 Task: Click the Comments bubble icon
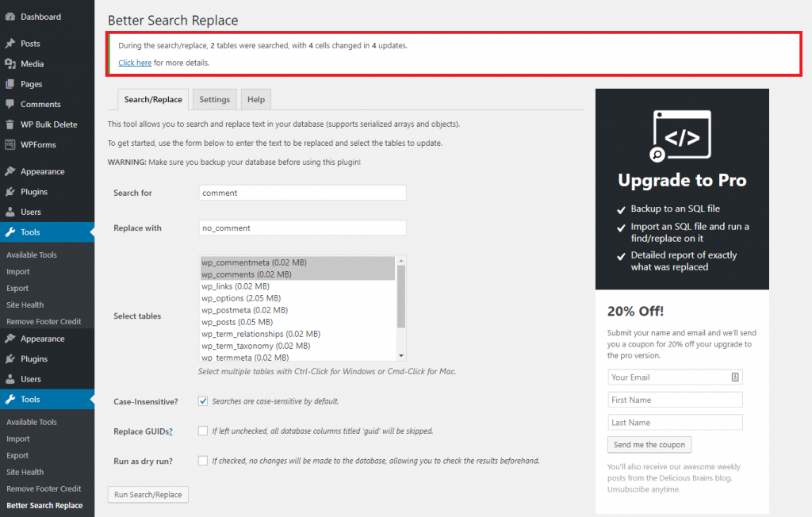tap(10, 104)
